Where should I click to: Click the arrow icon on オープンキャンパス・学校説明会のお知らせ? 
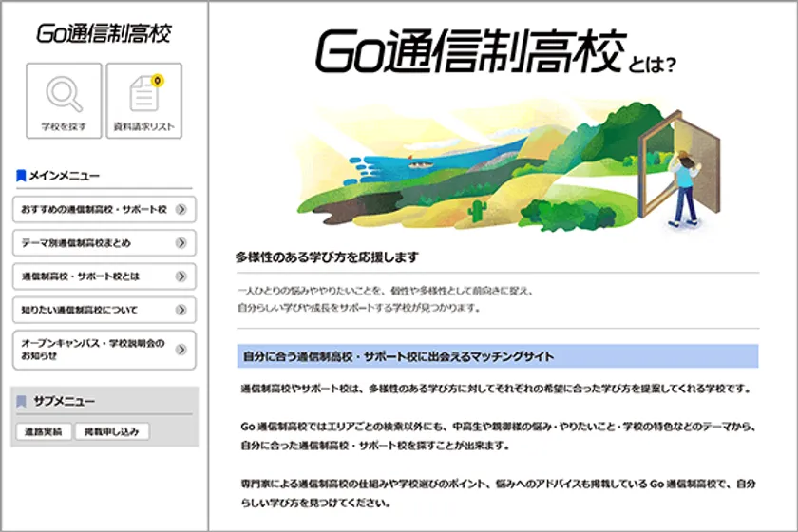[x=180, y=350]
